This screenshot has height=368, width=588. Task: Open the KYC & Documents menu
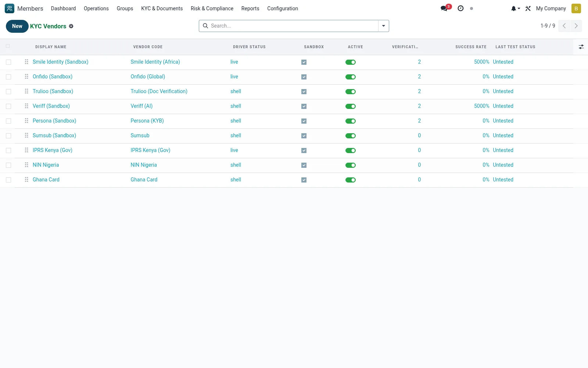(162, 8)
